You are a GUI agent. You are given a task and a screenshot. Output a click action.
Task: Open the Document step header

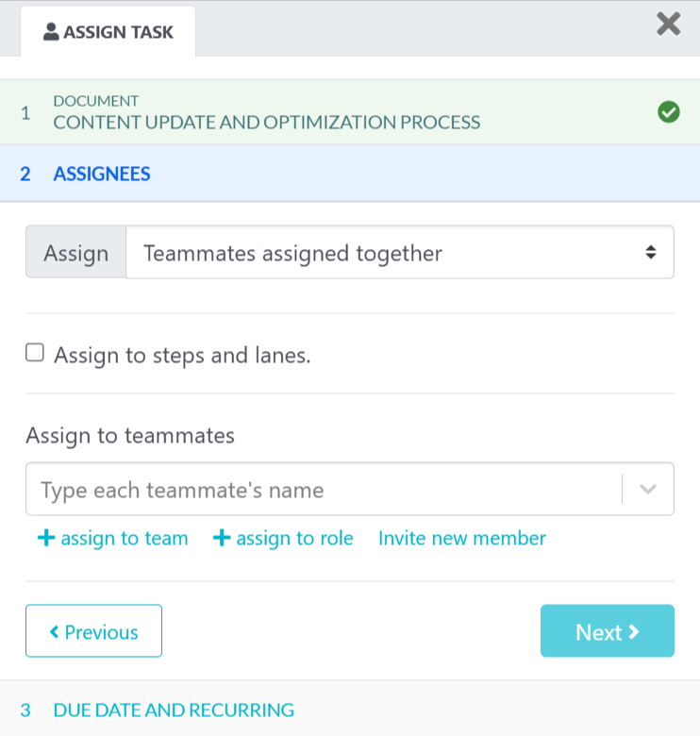[x=266, y=112]
